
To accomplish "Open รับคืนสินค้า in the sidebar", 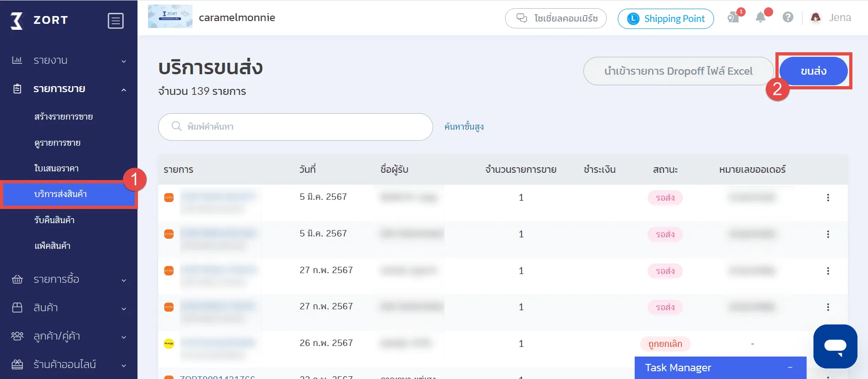I will click(x=55, y=220).
